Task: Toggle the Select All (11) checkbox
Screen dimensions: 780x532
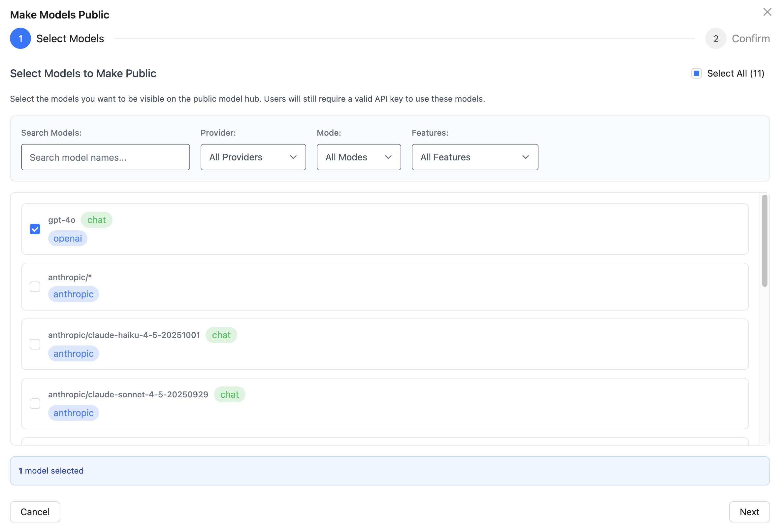Action: 696,73
